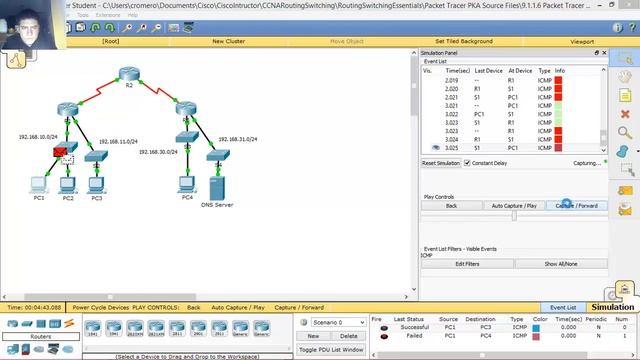Screen dimensions: 640x360
Task: Expand the Draw Polygon tool dropdown arrow
Action: (x=638, y=151)
